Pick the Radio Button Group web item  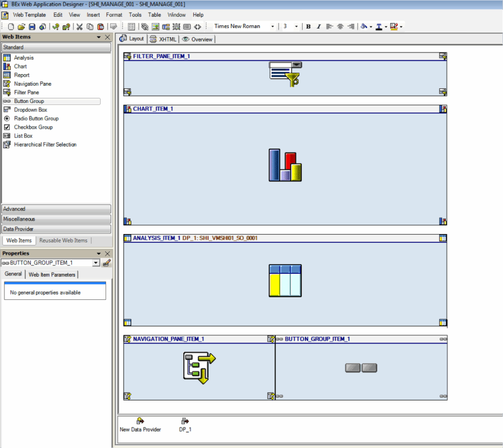coord(36,118)
